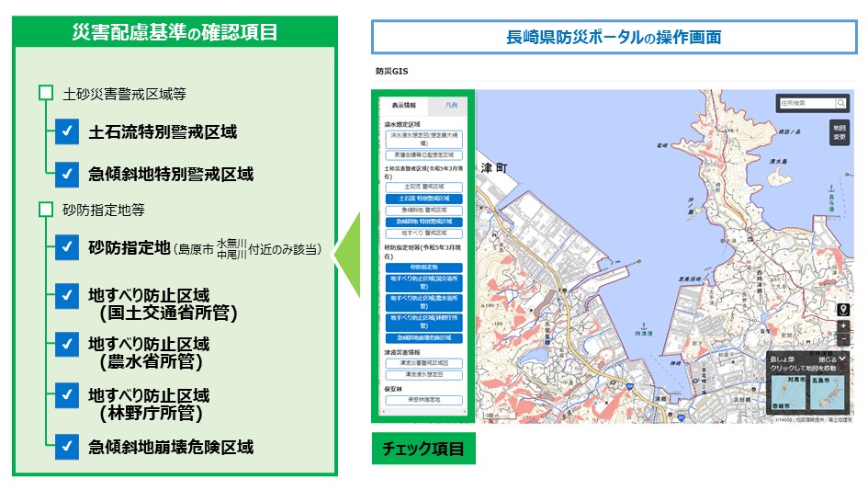Screen dimensions: 868x490
Task: Toggle 地すべり防止区域(農水省所管) layer button
Action: (x=424, y=302)
